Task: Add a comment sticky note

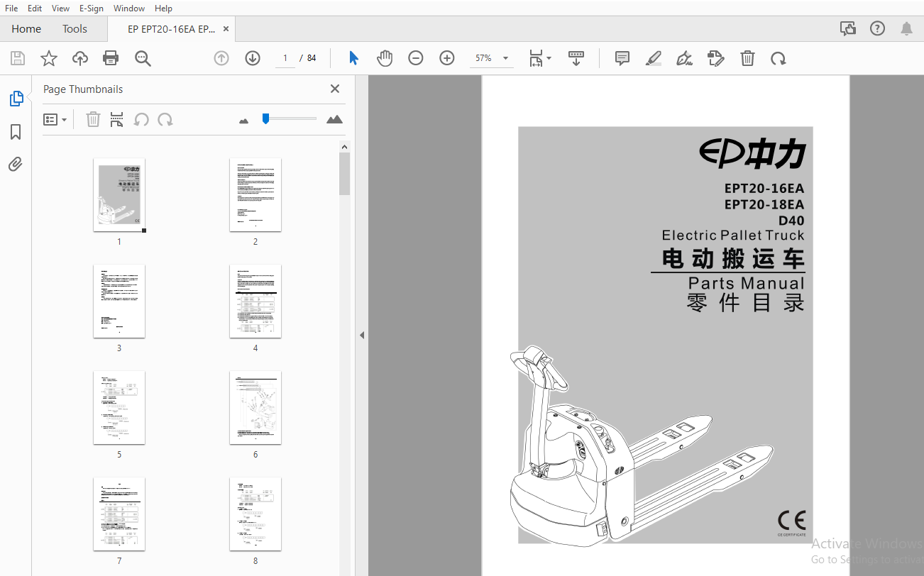Action: pyautogui.click(x=622, y=58)
